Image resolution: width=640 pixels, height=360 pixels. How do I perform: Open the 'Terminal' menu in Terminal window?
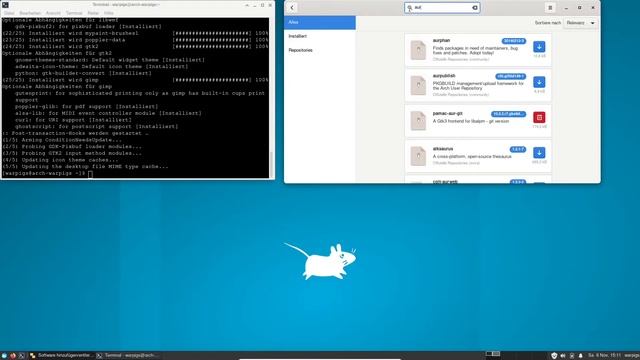(74, 13)
